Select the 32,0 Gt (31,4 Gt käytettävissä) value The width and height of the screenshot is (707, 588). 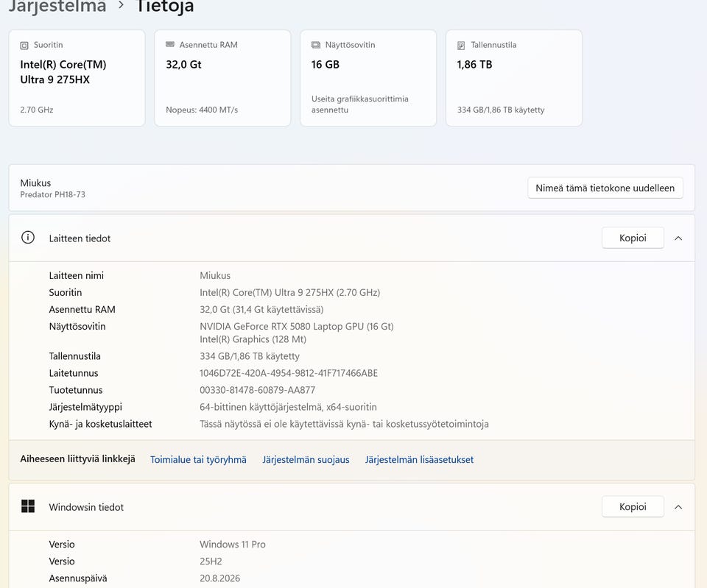(x=261, y=310)
